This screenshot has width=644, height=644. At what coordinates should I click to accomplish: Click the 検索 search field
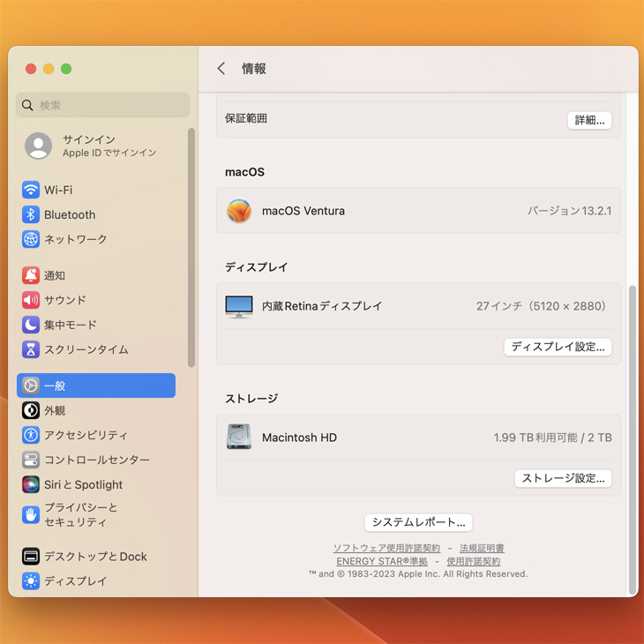102,105
